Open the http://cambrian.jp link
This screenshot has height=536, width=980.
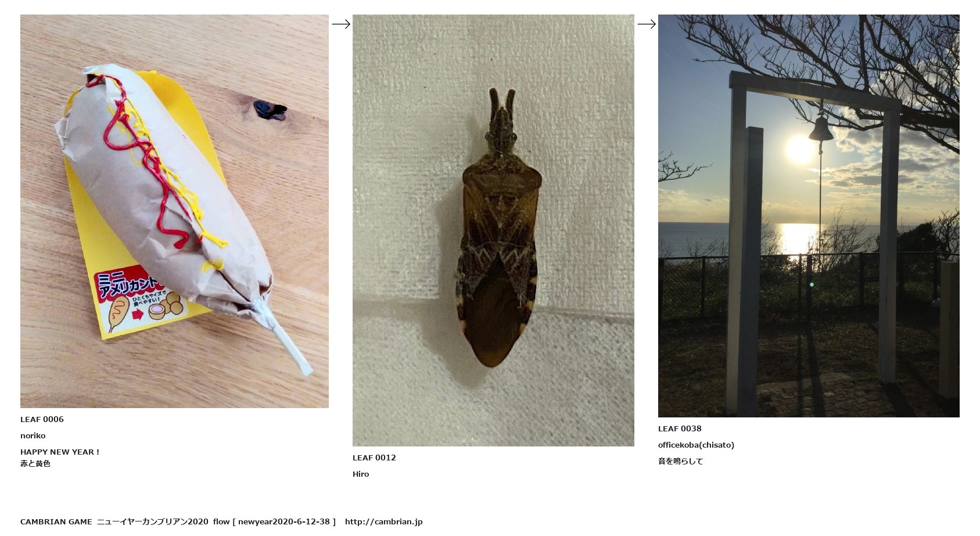[x=383, y=521]
